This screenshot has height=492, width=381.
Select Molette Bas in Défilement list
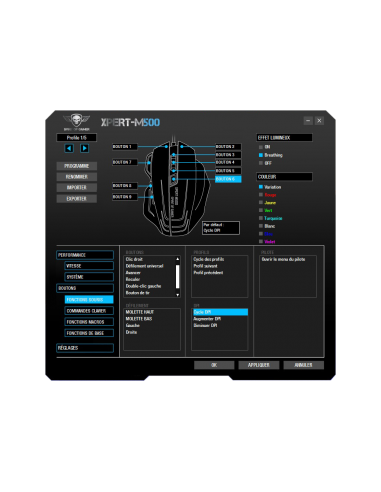pos(139,319)
